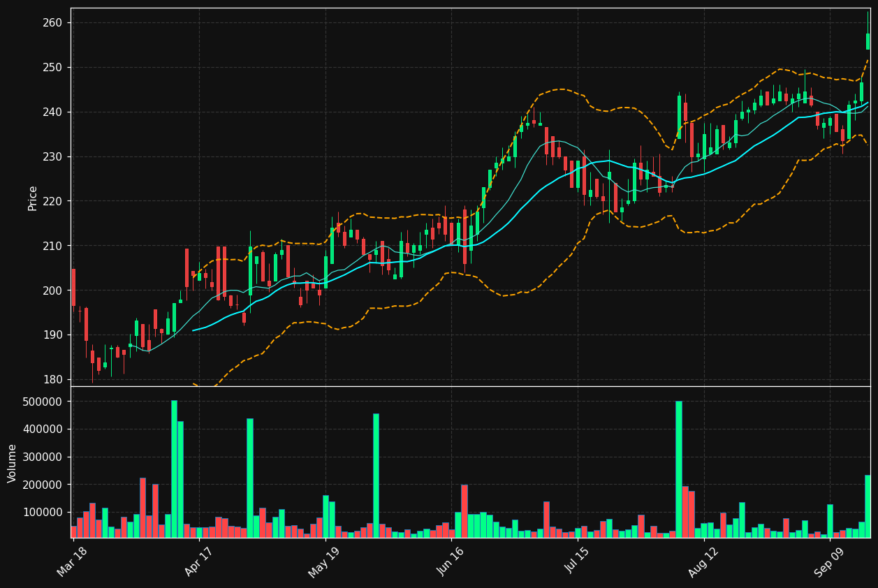The height and width of the screenshot is (588, 878).
Task: Click the tall green volume bar in early August
Action: tap(678, 469)
